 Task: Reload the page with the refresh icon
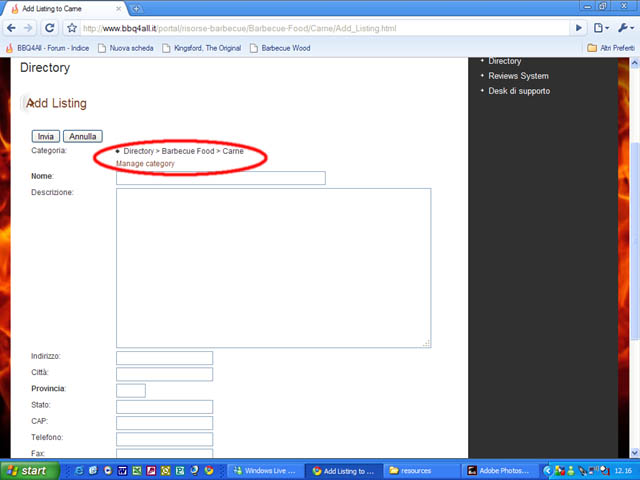[49, 28]
